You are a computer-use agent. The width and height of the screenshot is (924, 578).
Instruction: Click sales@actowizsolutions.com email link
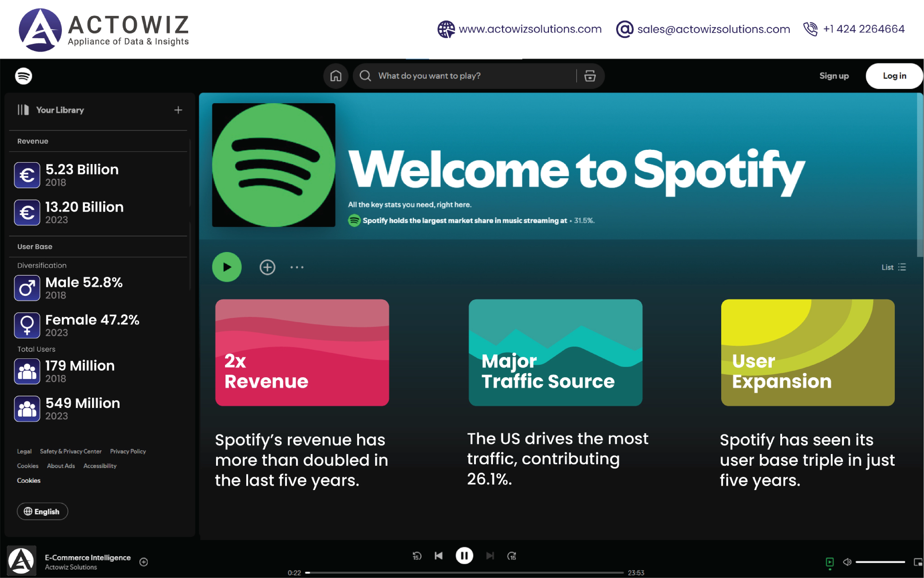point(714,29)
